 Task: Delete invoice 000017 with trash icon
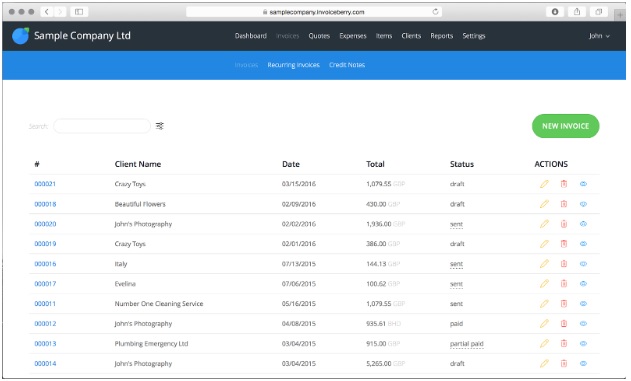564,284
